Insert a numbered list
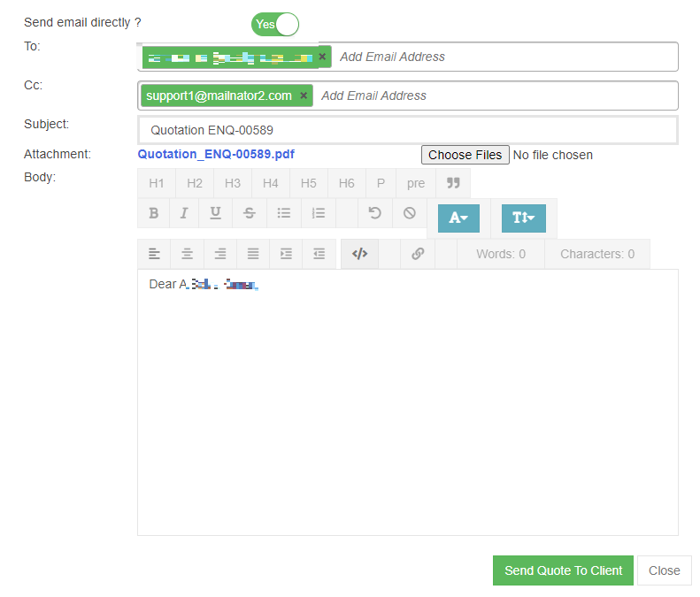 (x=319, y=213)
